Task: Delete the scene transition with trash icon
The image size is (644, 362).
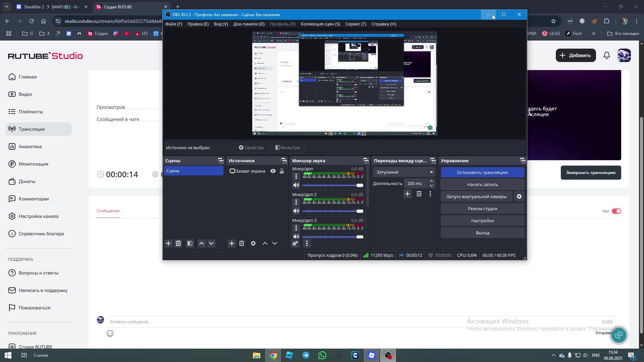Action: 419,194
